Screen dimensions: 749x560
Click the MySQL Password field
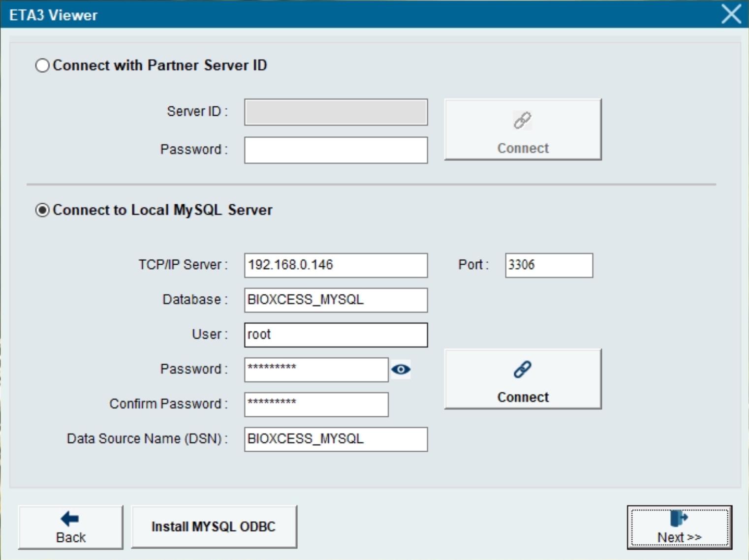316,370
